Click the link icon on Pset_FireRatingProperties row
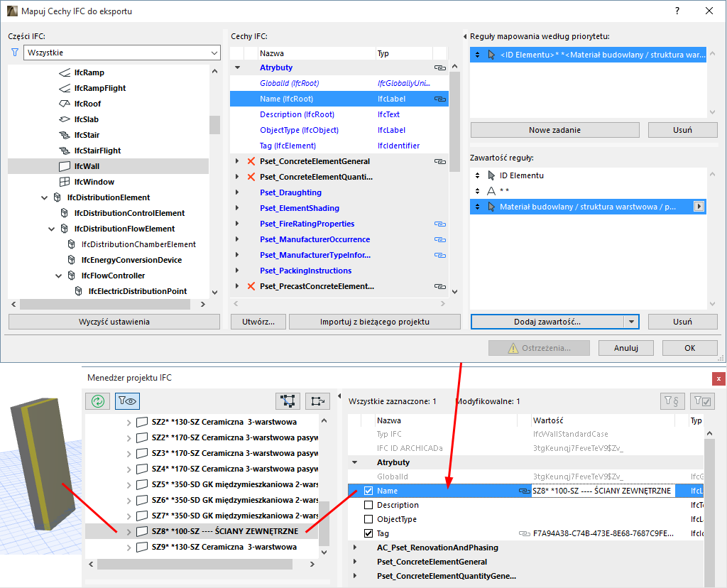 tap(439, 224)
